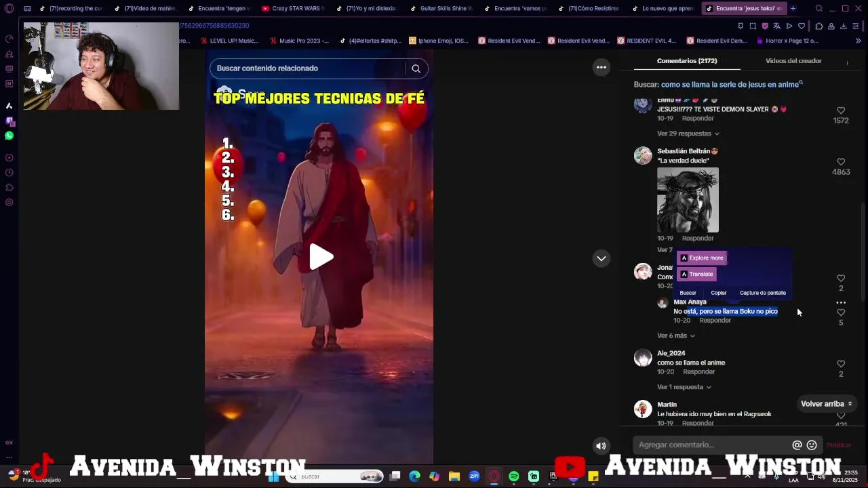Like Sebastián Beltrán's comment
This screenshot has height=488, width=868.
[x=841, y=162]
